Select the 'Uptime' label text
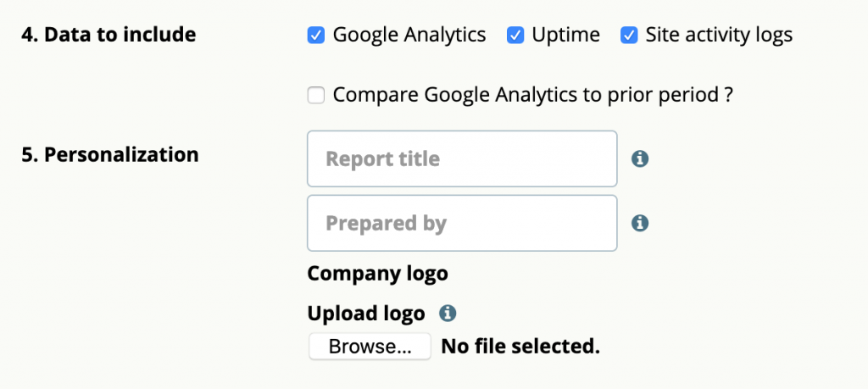Image resolution: width=868 pixels, height=389 pixels. click(x=565, y=36)
